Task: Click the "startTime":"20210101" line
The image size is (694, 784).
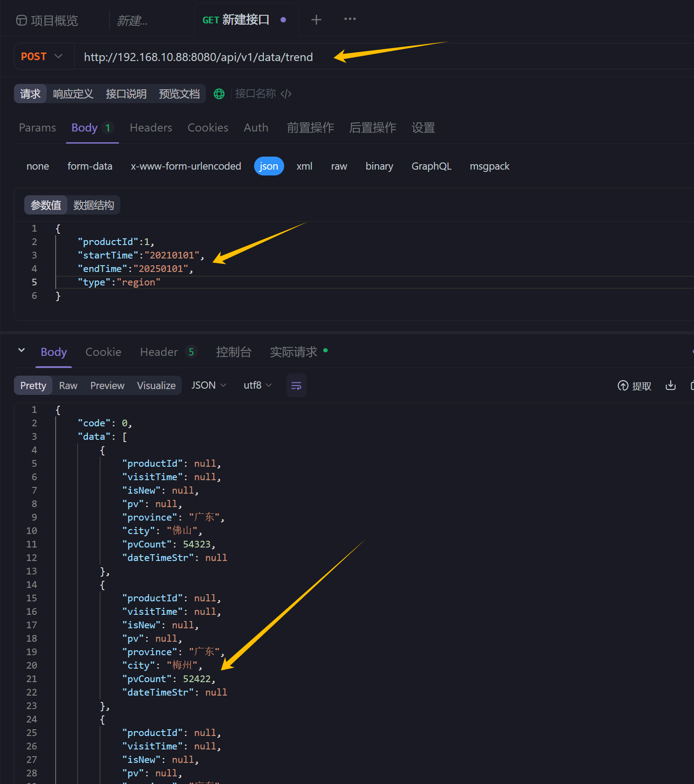Action: tap(141, 255)
